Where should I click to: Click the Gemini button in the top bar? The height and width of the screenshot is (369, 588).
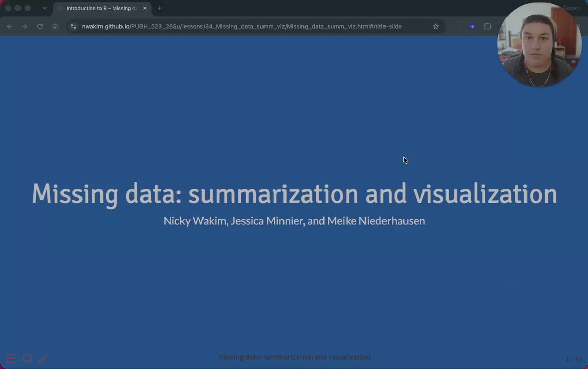coord(572,8)
